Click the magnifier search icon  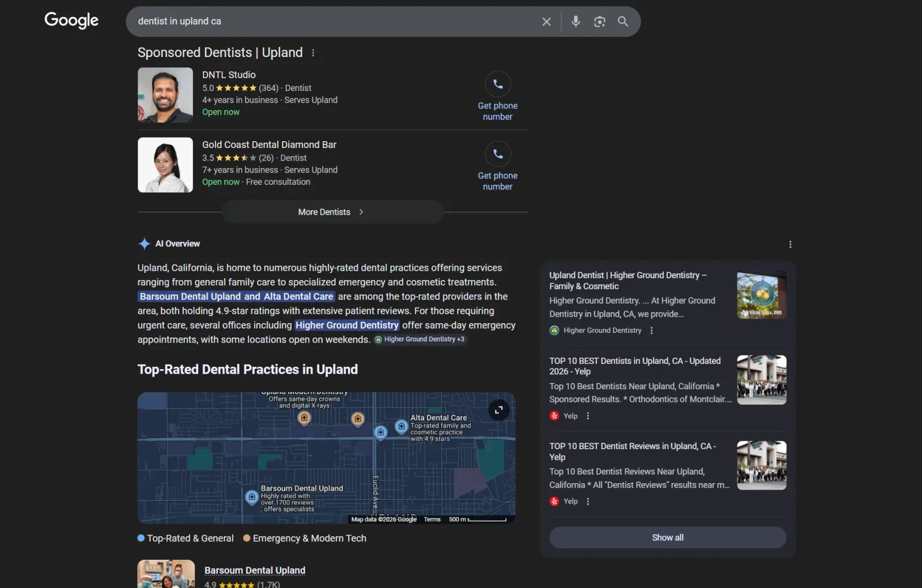pos(623,21)
